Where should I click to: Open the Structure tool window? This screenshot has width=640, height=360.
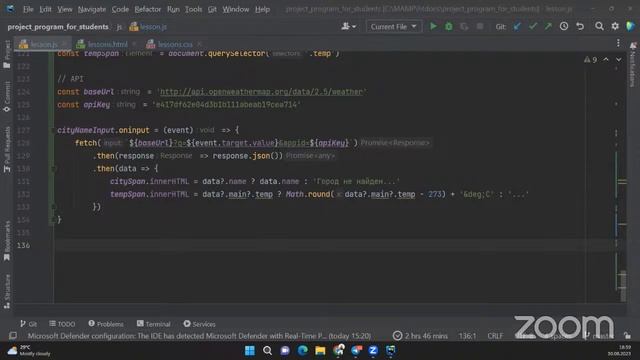[7, 291]
